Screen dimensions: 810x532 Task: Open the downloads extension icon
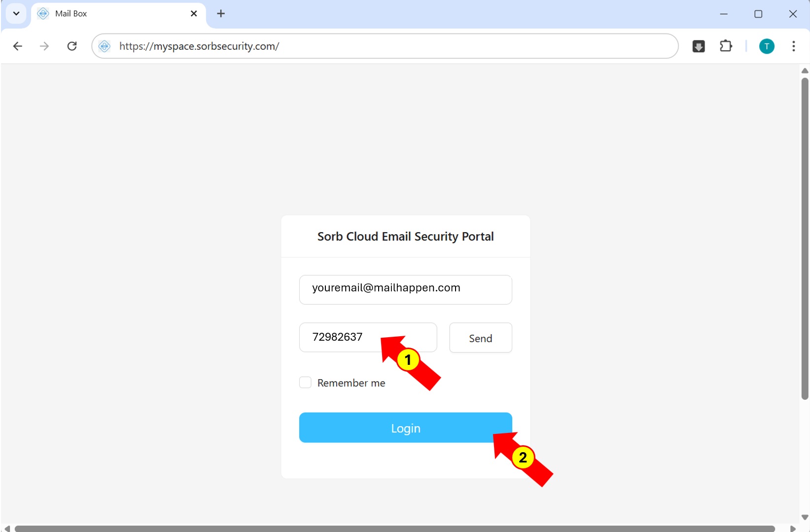point(699,46)
